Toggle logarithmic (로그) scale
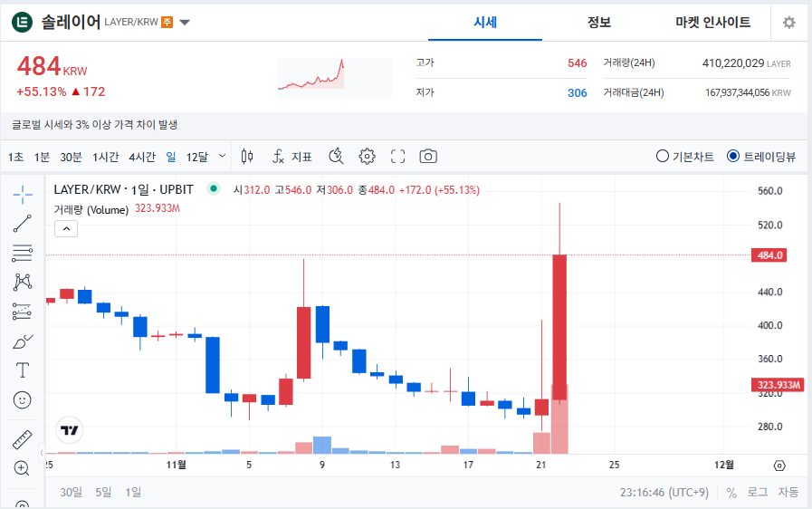 pyautogui.click(x=757, y=493)
